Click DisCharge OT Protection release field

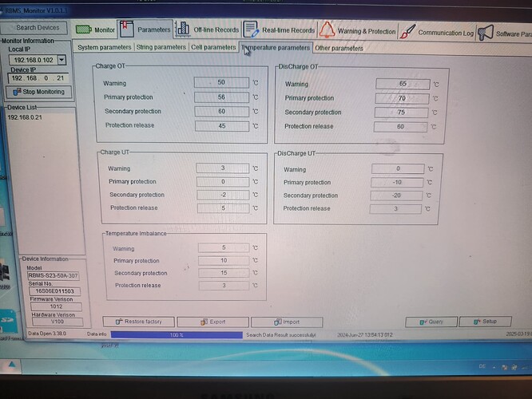(x=400, y=127)
